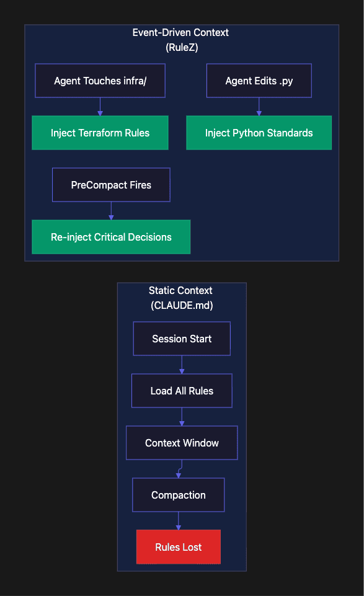Click the Event-Driven Context (RuleZ) title

181,40
